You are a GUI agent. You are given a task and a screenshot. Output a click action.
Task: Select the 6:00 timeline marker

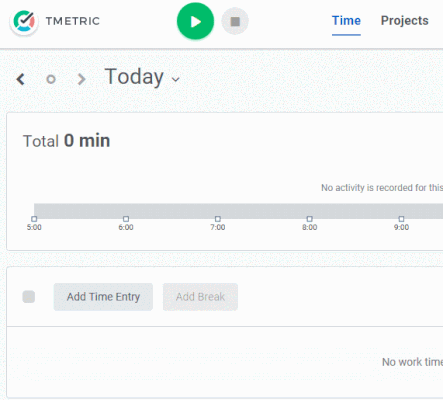pos(126,219)
